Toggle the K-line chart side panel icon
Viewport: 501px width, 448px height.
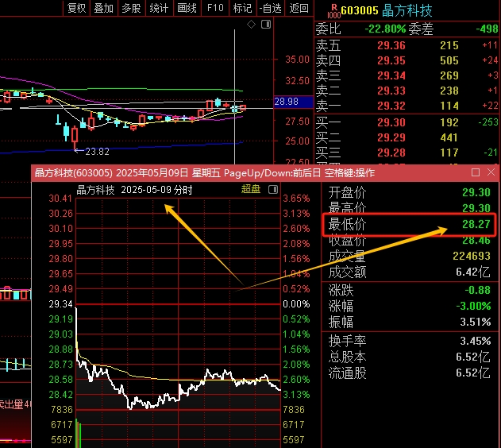(x=266, y=24)
